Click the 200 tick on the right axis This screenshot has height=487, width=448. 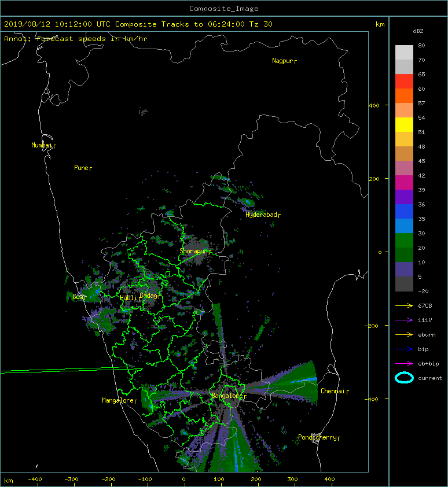click(374, 179)
